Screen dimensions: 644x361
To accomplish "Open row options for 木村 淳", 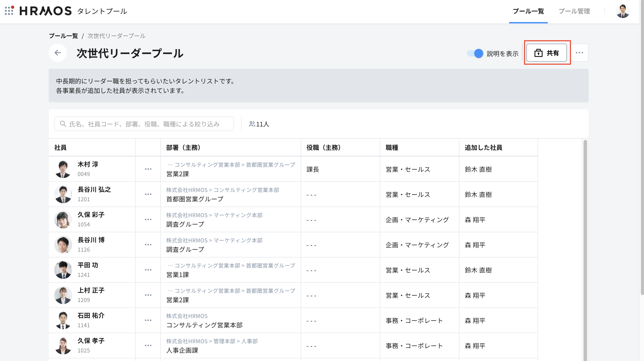I will coord(148,169).
